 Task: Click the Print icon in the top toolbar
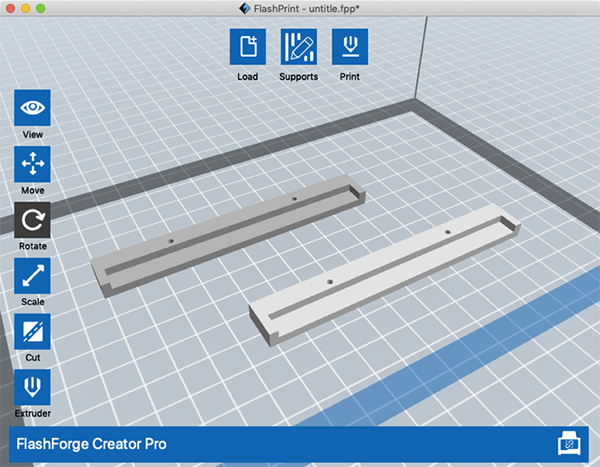[350, 47]
